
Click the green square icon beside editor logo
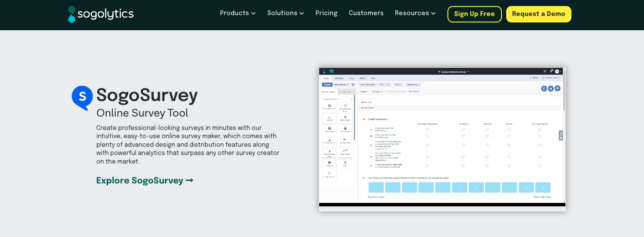pos(331,71)
